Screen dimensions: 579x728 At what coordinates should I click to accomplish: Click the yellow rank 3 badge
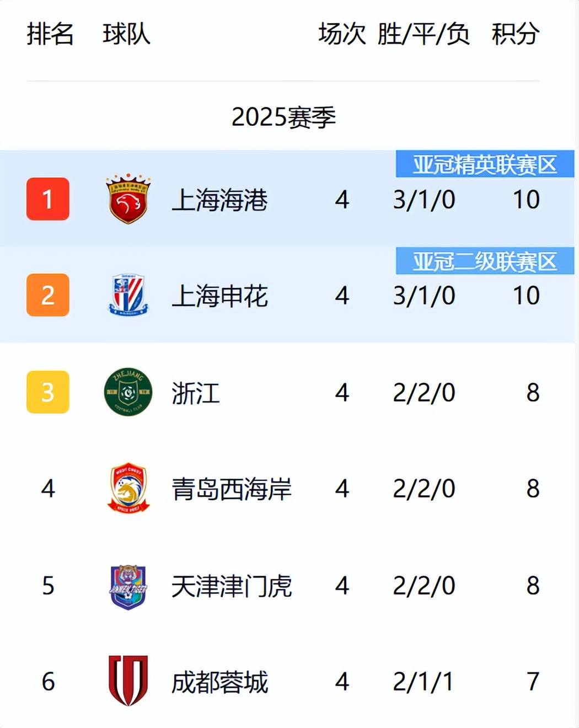pos(48,392)
